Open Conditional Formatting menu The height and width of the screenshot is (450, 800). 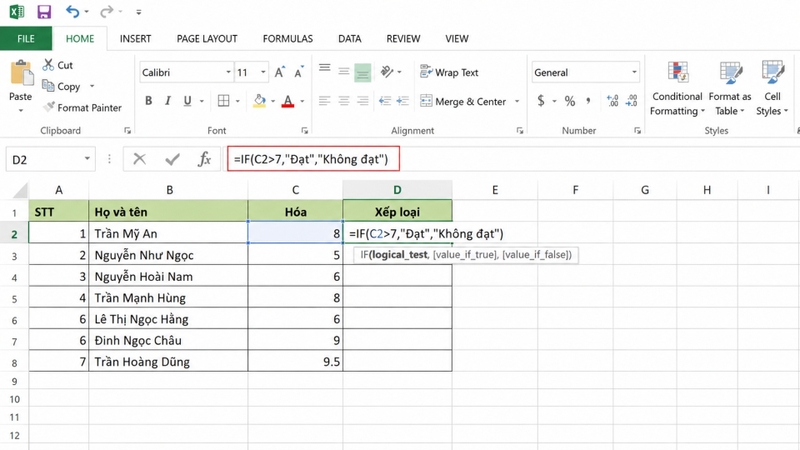pos(677,88)
